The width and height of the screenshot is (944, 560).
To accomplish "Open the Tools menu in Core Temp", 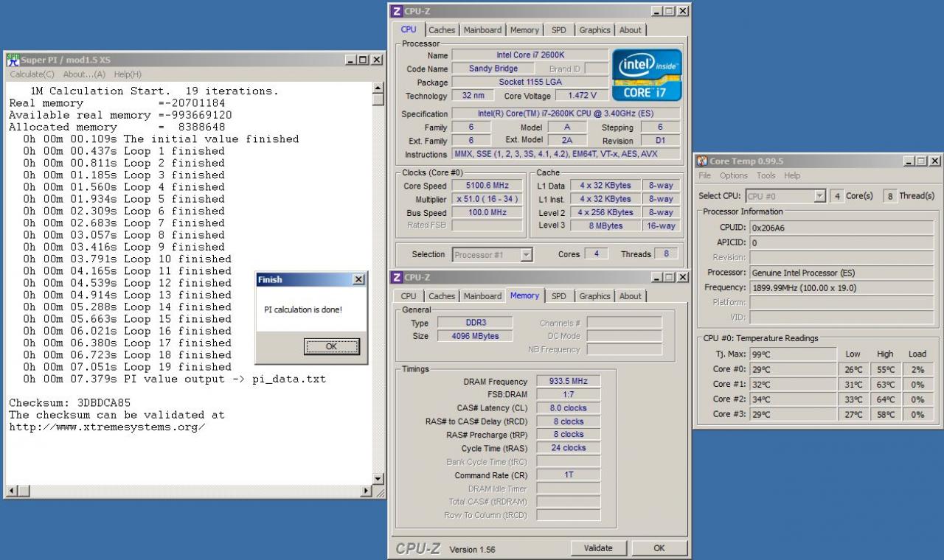I will coord(766,175).
